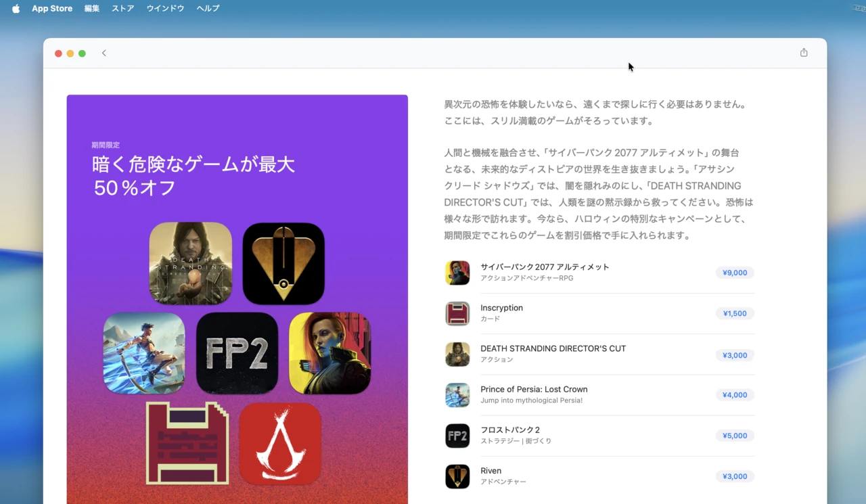Select the Inscryption cassette icon in the list

click(457, 313)
